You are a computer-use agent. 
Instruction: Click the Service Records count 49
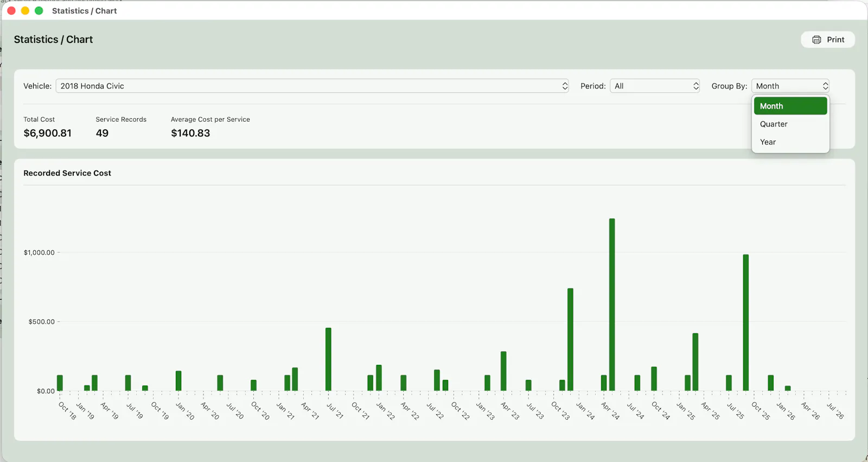pos(102,133)
